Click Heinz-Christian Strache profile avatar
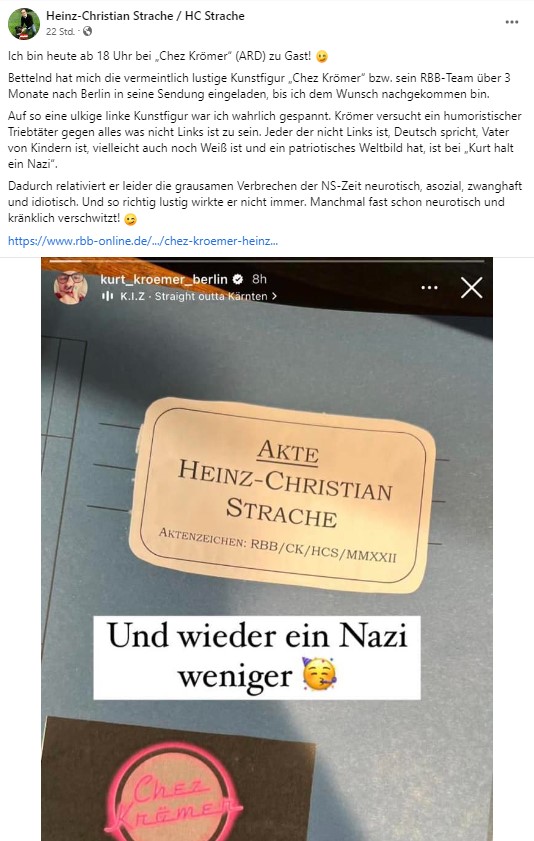The image size is (534, 841). 24,24
